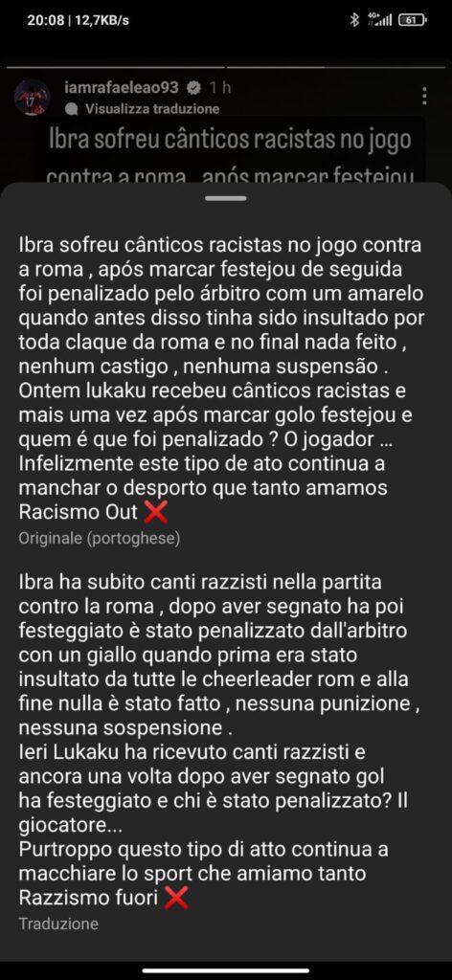Tap the bottom sheet drag handle
This screenshot has width=452, height=980.
(226, 199)
